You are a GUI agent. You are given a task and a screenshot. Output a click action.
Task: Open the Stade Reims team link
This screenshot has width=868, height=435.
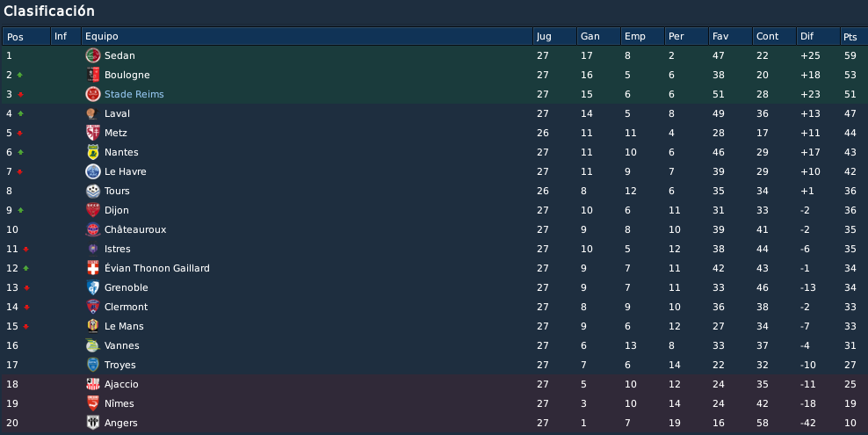[134, 94]
